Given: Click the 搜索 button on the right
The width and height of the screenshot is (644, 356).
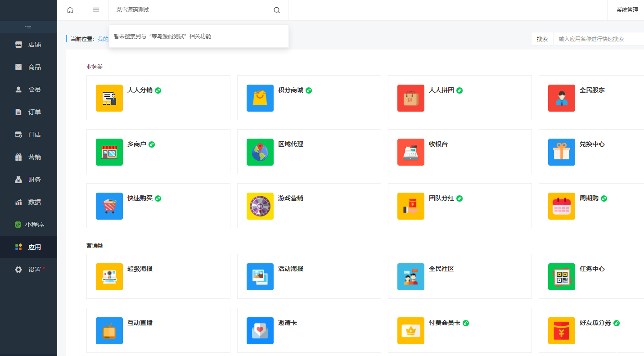Looking at the screenshot, I should click(542, 39).
